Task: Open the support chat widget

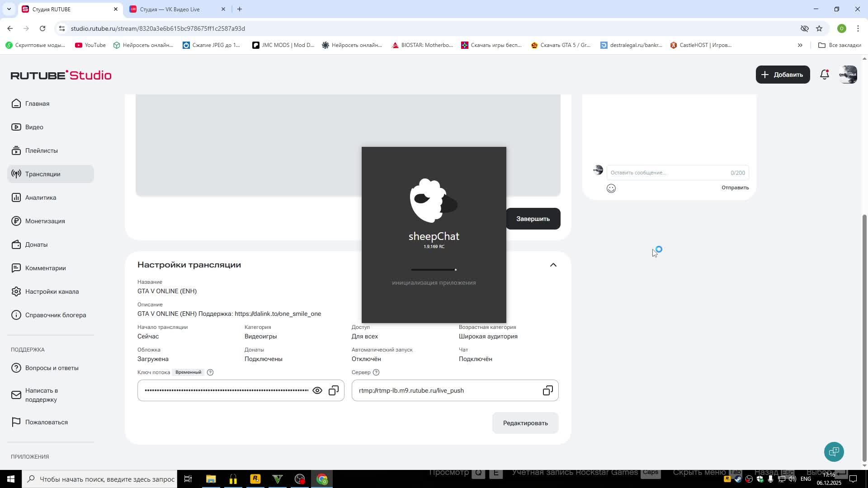Action: point(834,451)
